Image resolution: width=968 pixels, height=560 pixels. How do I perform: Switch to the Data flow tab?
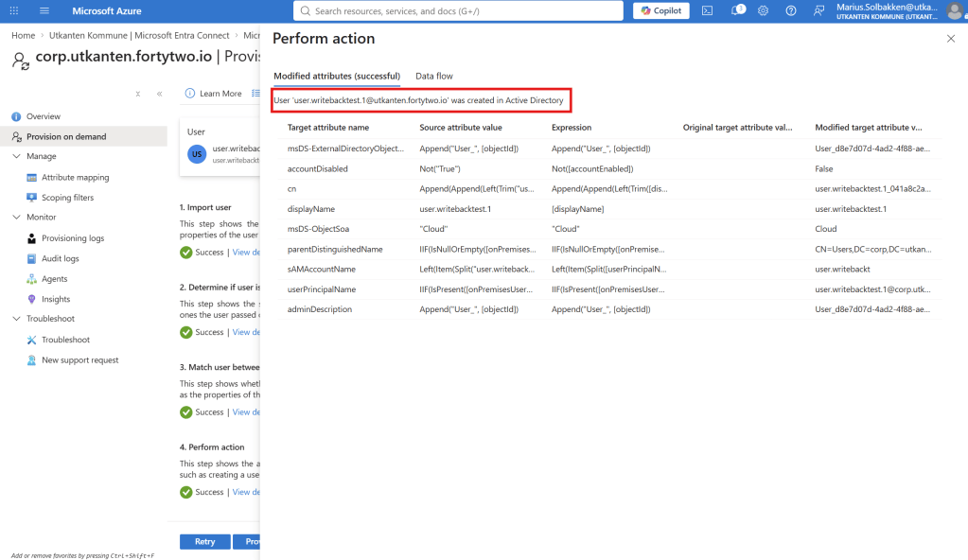434,76
